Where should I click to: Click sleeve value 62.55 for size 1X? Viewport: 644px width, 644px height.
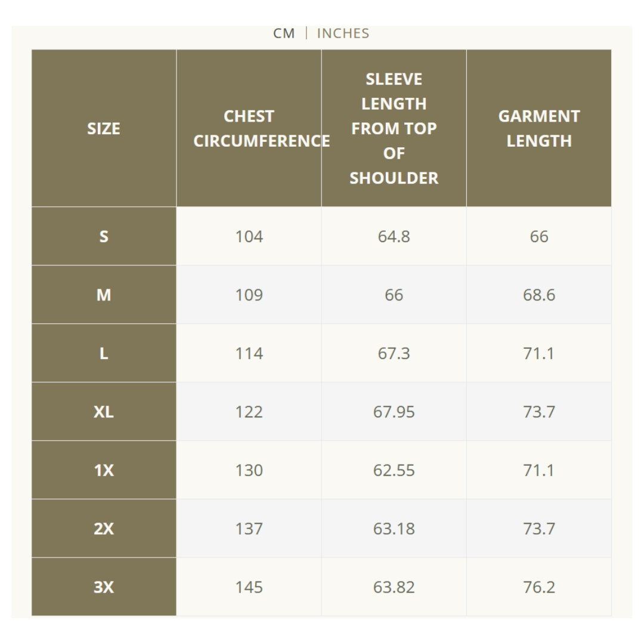(394, 469)
